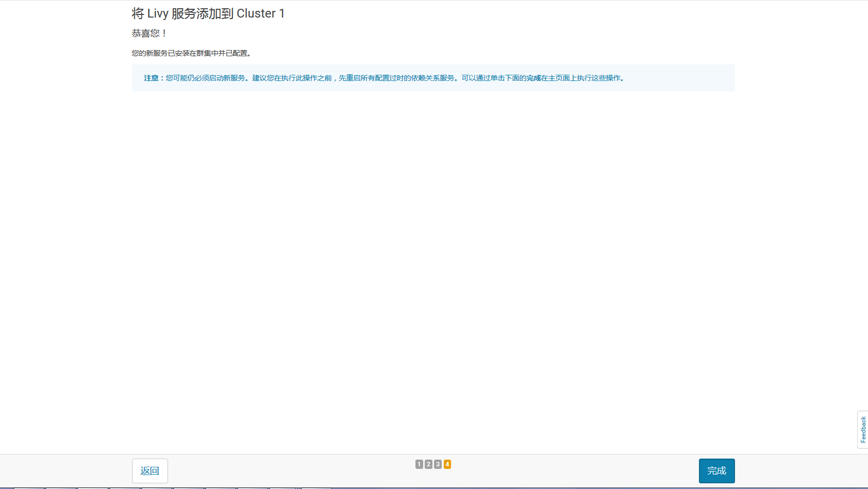The image size is (868, 489).
Task: Select the highlighted step 4 indicator
Action: coord(447,464)
